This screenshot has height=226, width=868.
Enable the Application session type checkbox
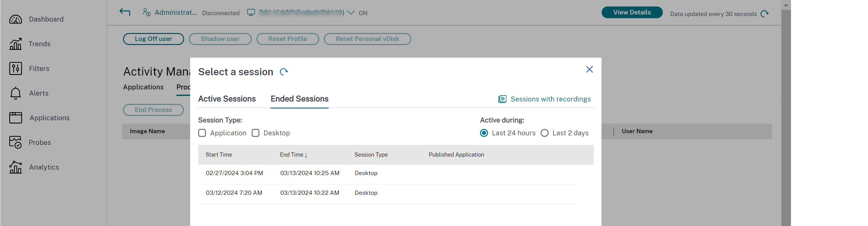coord(202,133)
